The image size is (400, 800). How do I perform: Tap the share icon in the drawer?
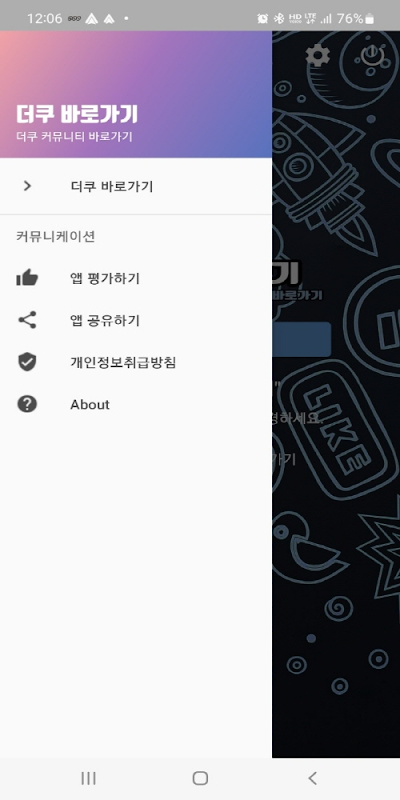[27, 320]
